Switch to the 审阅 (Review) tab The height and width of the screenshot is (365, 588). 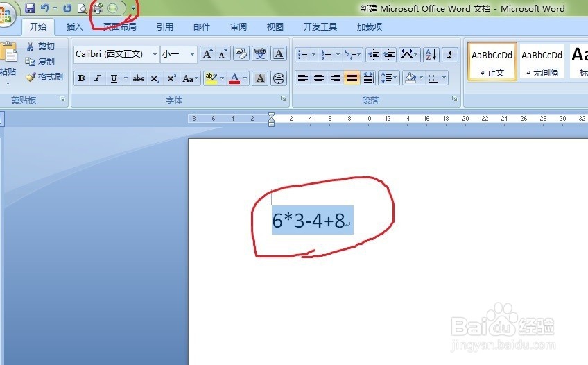tap(239, 26)
